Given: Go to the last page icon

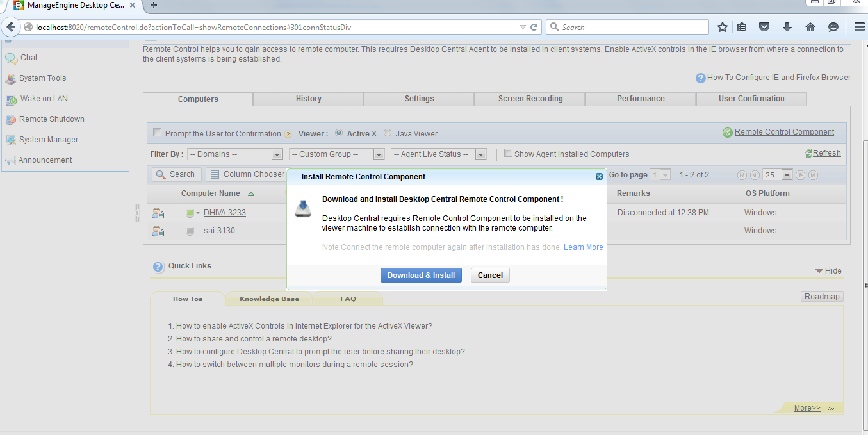Looking at the screenshot, I should [813, 175].
